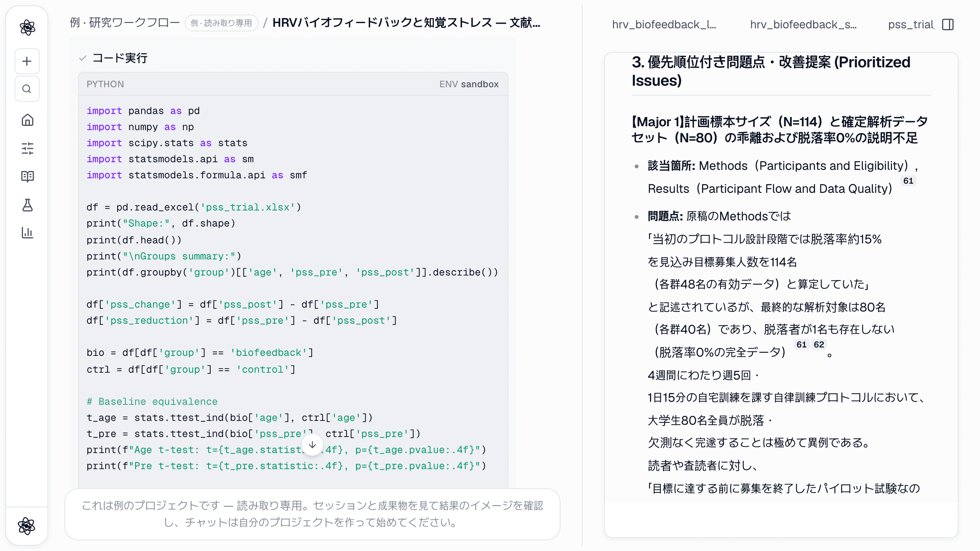Click the atom avatar at sidebar bottom
Screen dimensions: 980x551
click(x=26, y=526)
